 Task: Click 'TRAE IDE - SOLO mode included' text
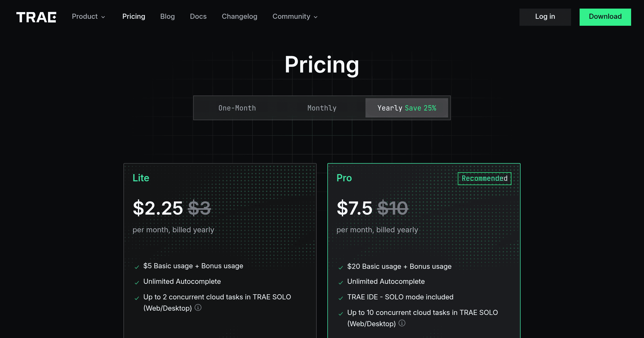pos(400,297)
